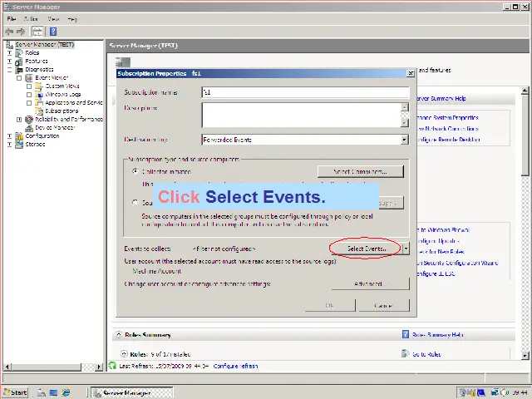Click the blue Help toolbar icon
The image size is (532, 399).
point(53,32)
